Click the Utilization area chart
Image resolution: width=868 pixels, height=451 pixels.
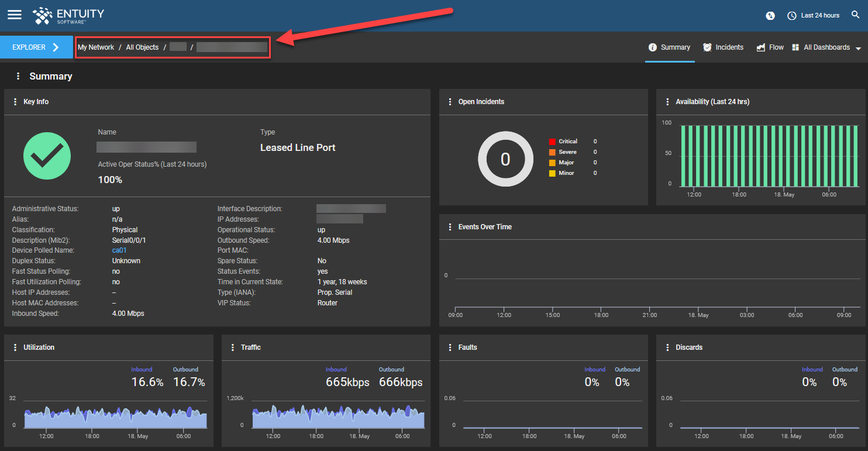coord(115,417)
